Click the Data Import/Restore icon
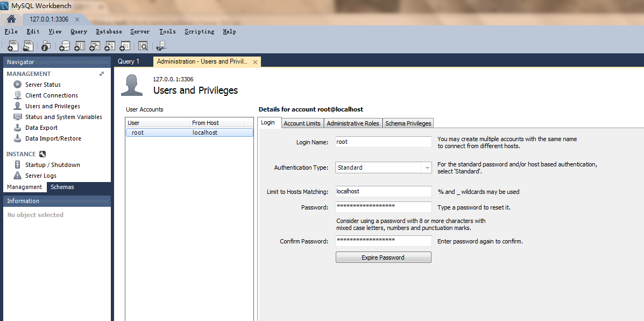Screen dimensions: 644x321 [x=17, y=138]
